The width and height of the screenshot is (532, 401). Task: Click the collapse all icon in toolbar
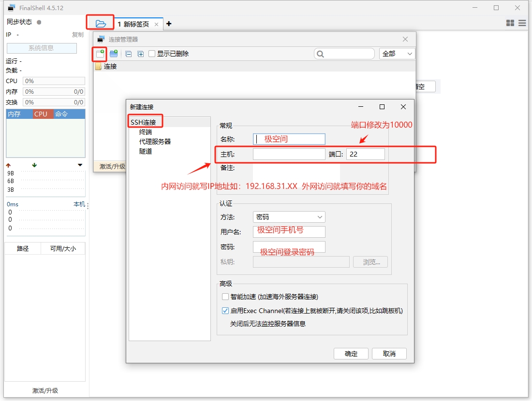click(128, 54)
